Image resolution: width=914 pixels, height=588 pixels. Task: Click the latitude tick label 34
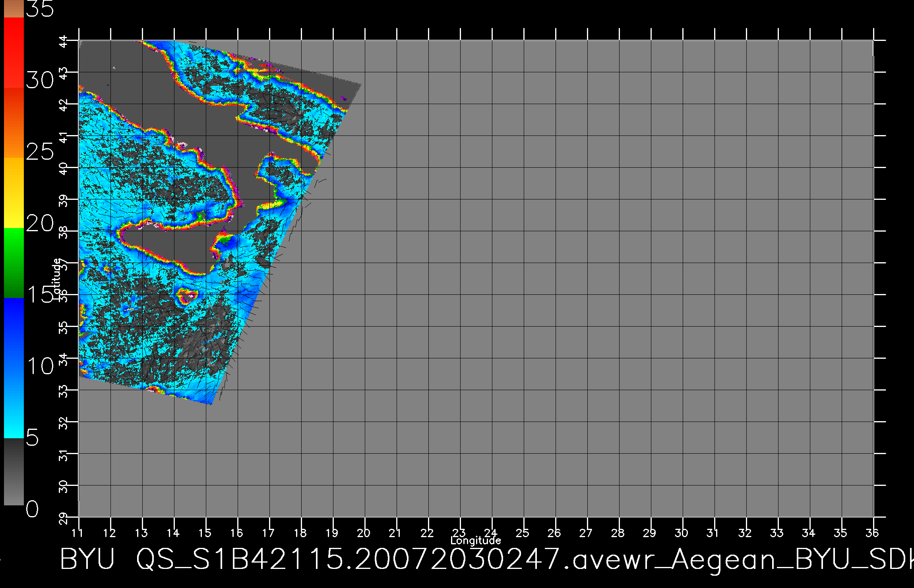(64, 359)
